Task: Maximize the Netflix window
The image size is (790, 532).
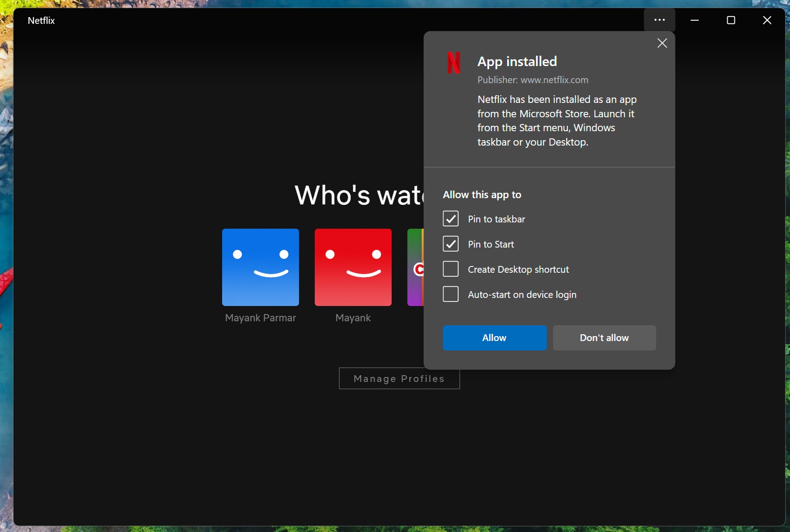Action: pos(731,20)
